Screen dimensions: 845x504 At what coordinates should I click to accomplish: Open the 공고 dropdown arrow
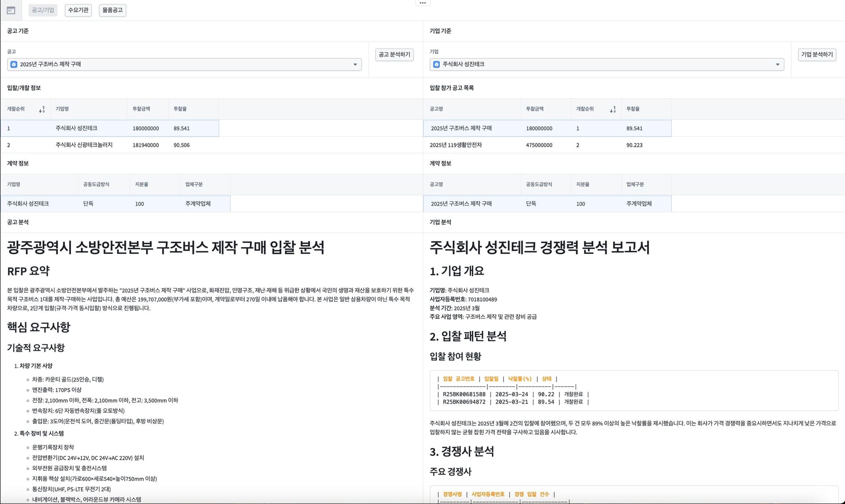[x=355, y=65]
